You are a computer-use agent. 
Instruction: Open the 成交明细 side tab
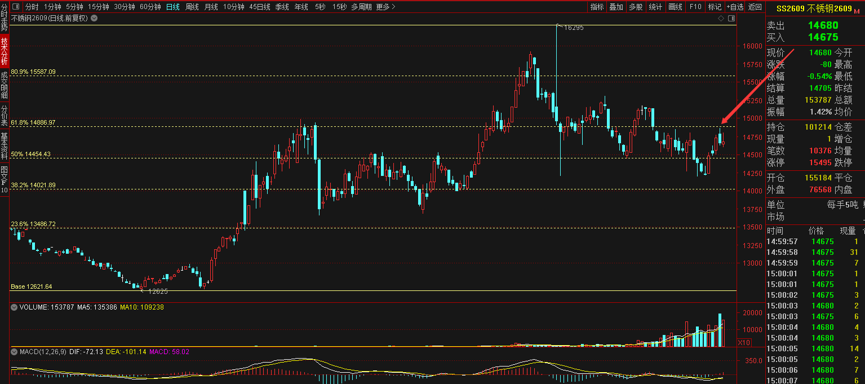coord(4,85)
